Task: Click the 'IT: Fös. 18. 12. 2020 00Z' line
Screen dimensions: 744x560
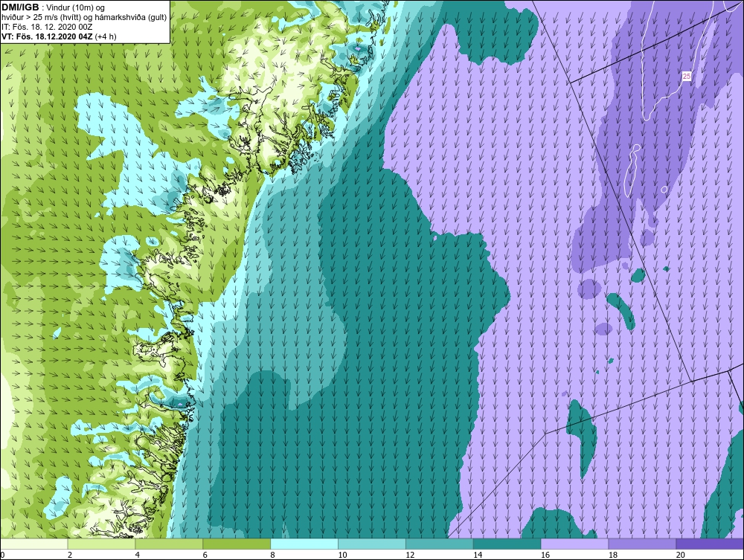Action: [x=46, y=27]
